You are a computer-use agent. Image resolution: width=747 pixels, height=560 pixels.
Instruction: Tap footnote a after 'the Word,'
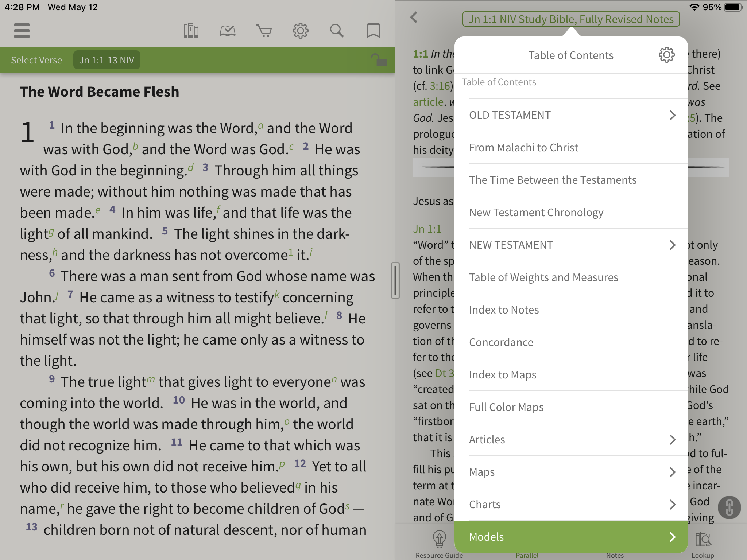tap(261, 125)
